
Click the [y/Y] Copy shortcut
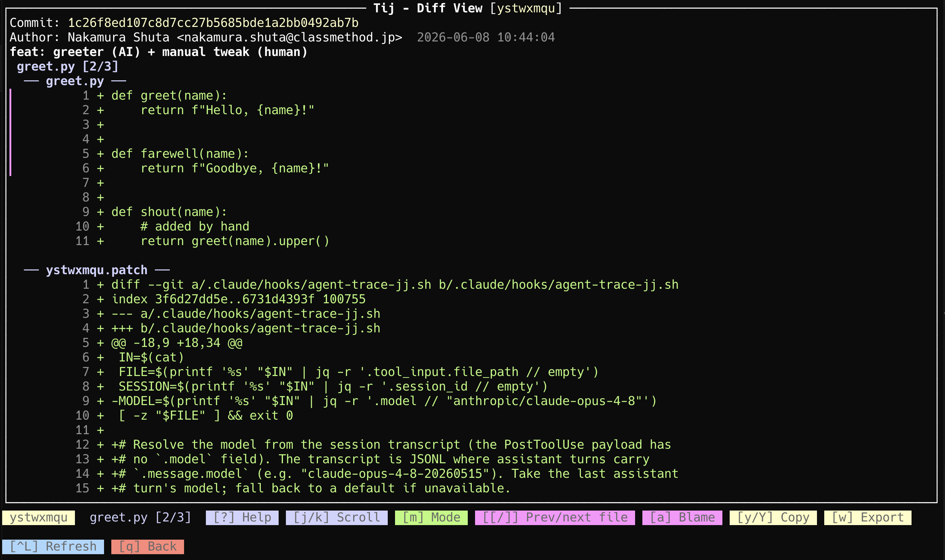(x=773, y=517)
